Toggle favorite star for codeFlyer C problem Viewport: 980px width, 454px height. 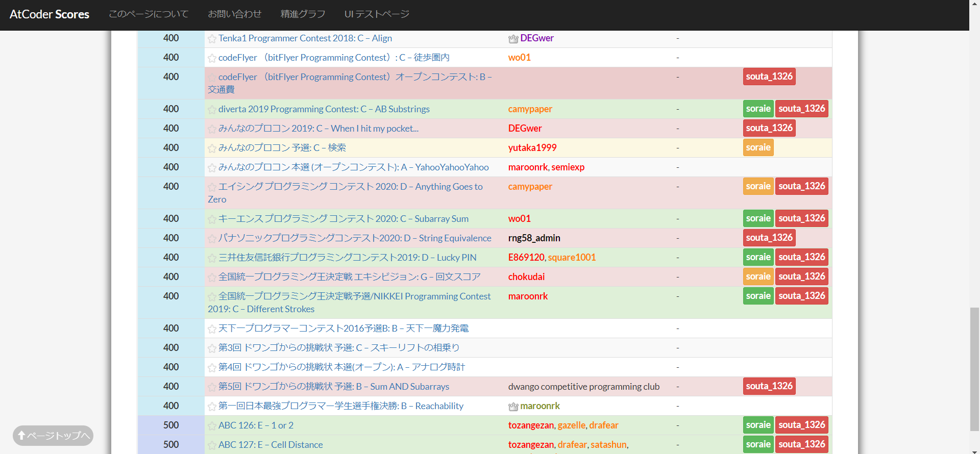point(212,58)
